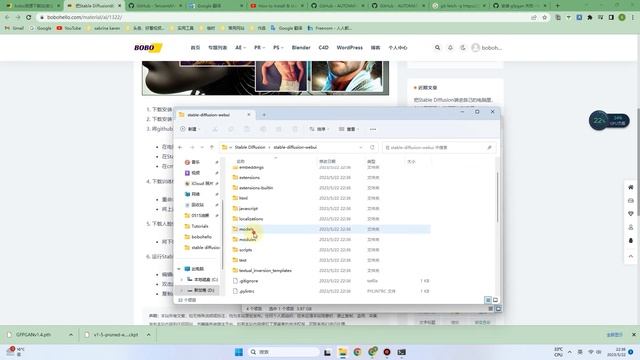Click the website search magnifier icon
640x360 pixels.
coord(438,48)
